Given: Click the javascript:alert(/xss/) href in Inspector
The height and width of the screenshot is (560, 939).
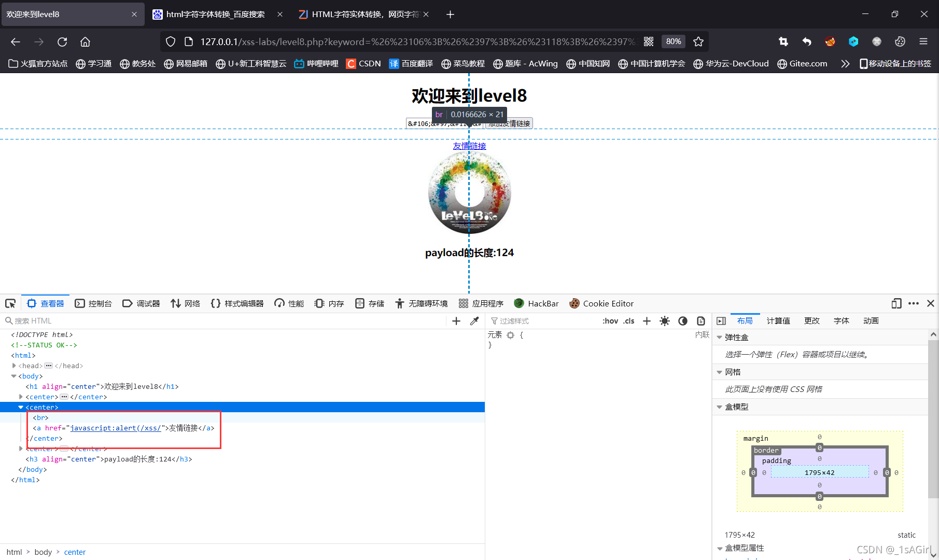Looking at the screenshot, I should (115, 428).
